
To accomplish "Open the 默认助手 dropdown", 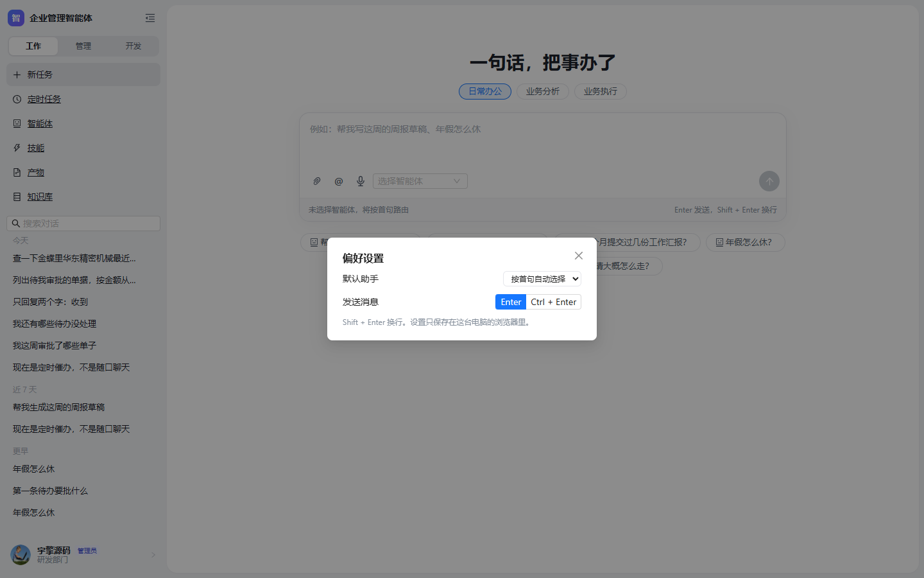I will (542, 279).
